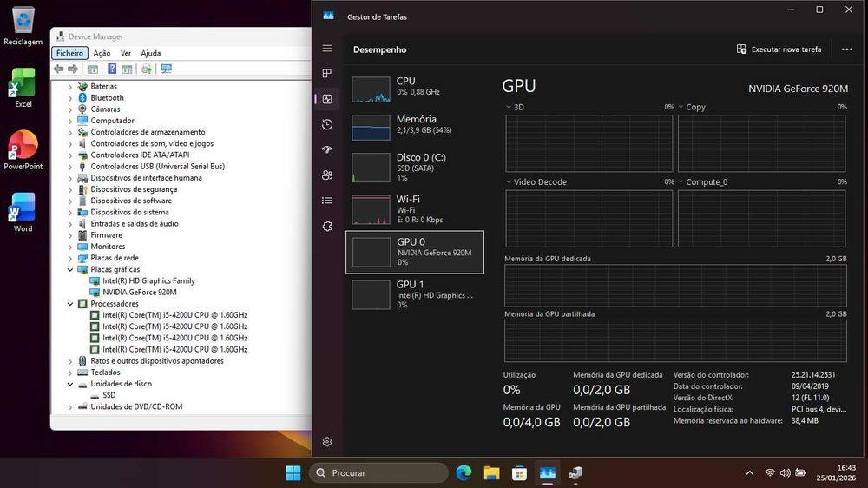Select Excel desktop shortcut
Viewport: 868px width, 488px height.
[x=23, y=88]
